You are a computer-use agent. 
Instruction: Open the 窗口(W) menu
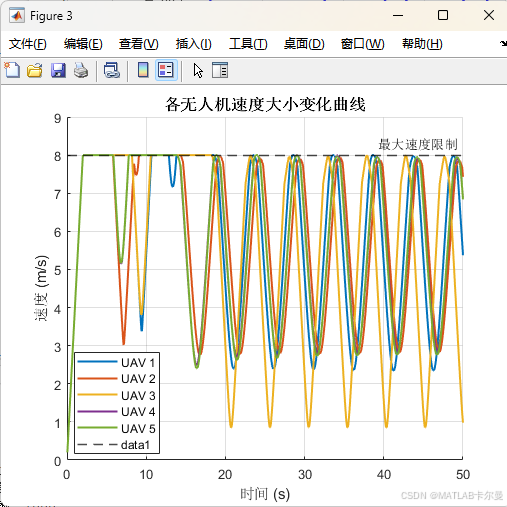pyautogui.click(x=362, y=44)
